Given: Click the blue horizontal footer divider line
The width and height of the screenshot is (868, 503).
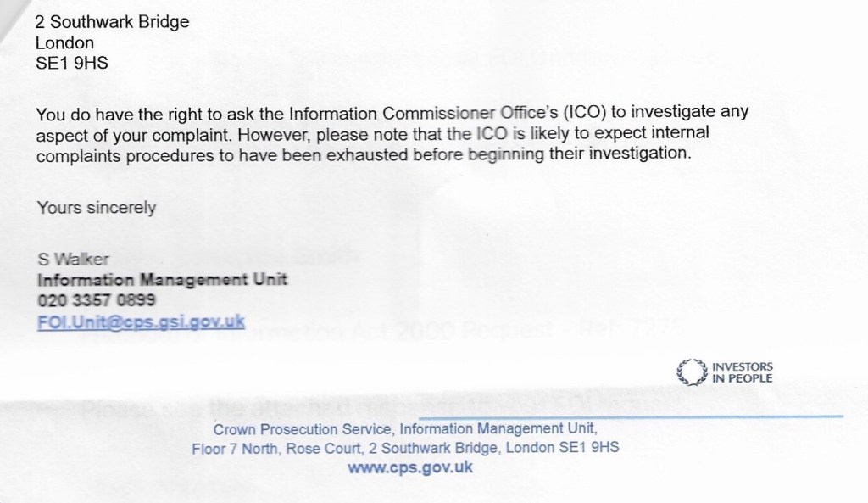Looking at the screenshot, I should 632,416.
